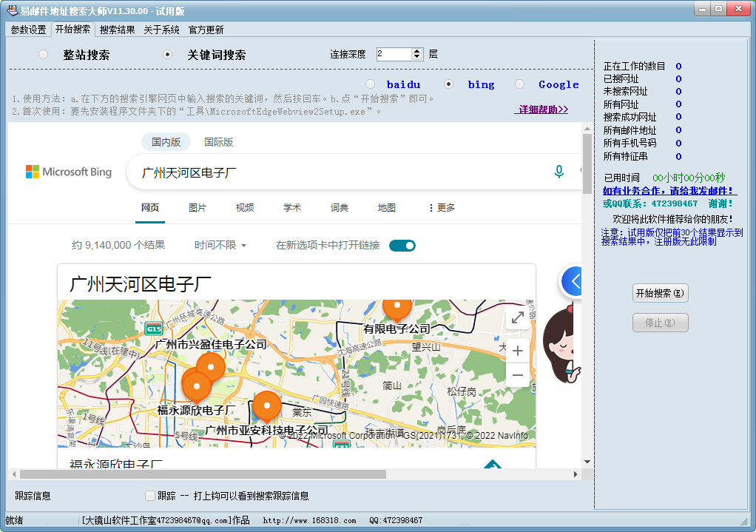Click 所有手机号码 count value
Screen dimensions: 756x532
click(x=678, y=144)
